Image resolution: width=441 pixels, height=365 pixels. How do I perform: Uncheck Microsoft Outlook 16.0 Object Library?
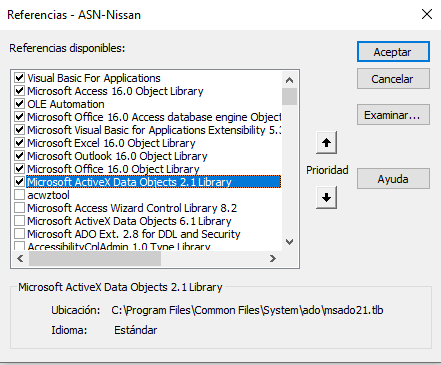(x=19, y=156)
